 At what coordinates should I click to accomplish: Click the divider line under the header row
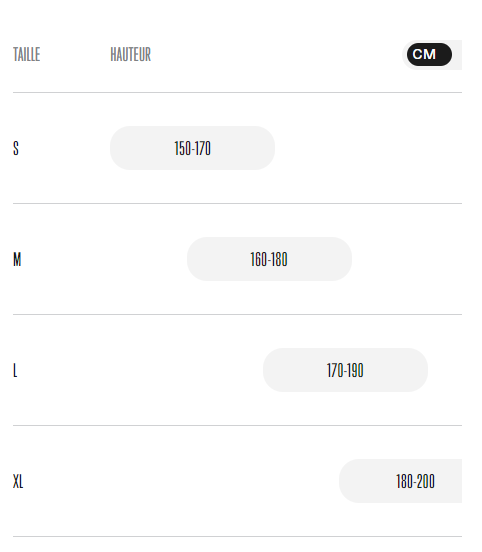237,93
